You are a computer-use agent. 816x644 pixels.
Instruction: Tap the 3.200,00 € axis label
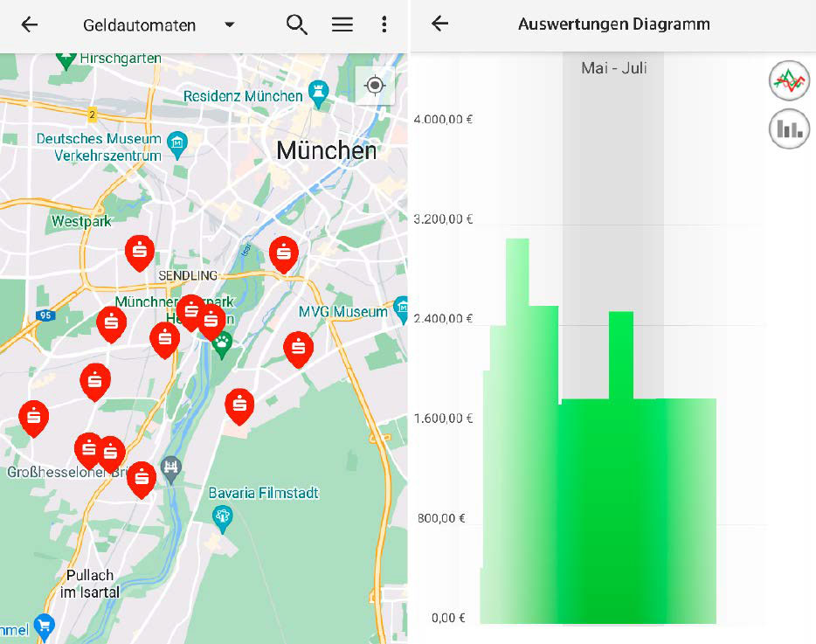pyautogui.click(x=443, y=219)
